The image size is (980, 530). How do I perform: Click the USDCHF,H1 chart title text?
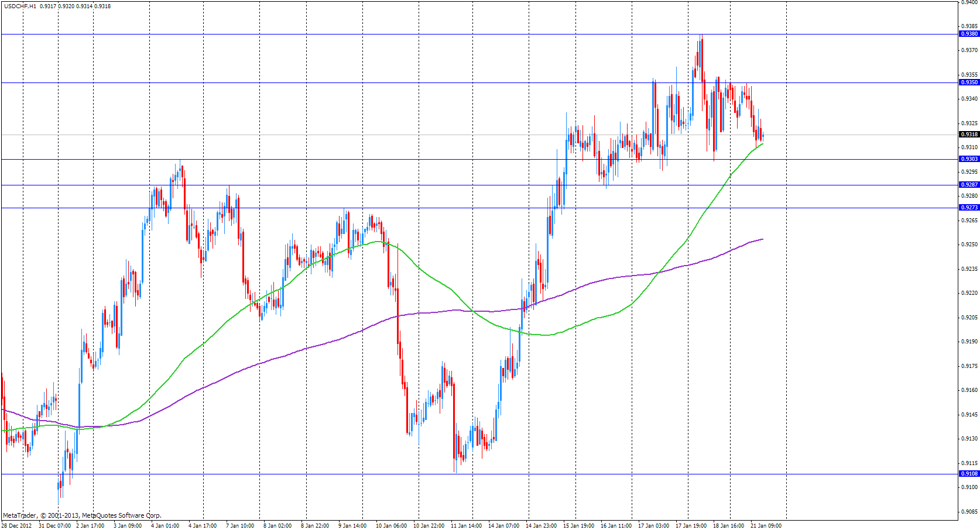20,6
